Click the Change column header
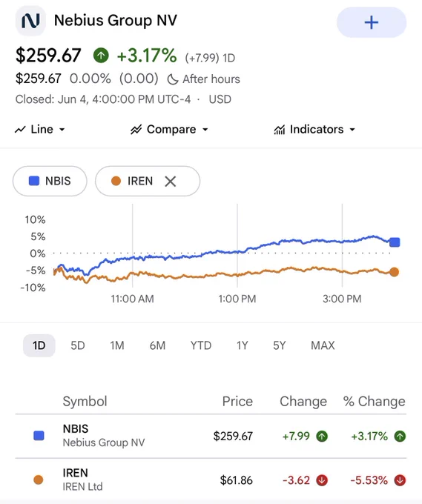This screenshot has height=504, width=422. coord(303,402)
